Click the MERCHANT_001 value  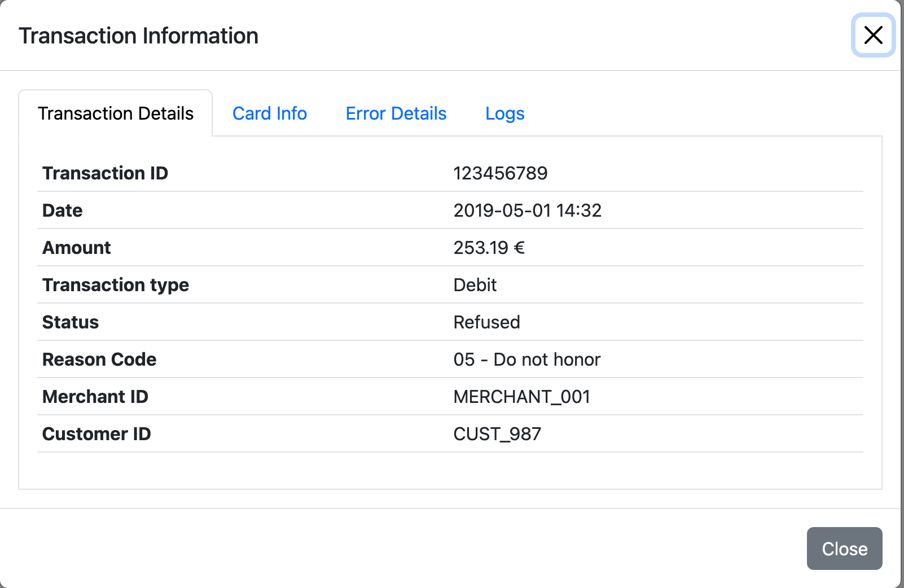click(522, 397)
